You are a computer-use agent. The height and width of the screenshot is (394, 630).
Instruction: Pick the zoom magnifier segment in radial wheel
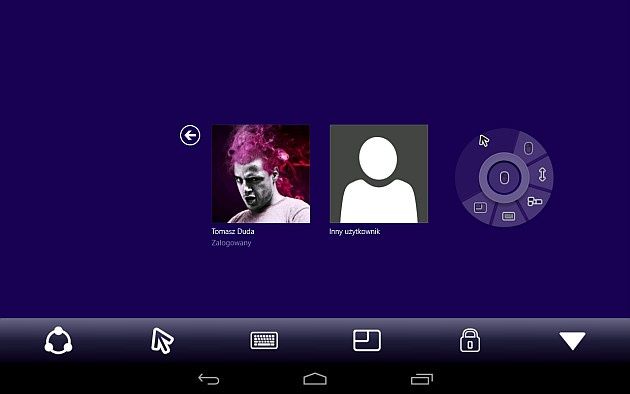(x=534, y=201)
